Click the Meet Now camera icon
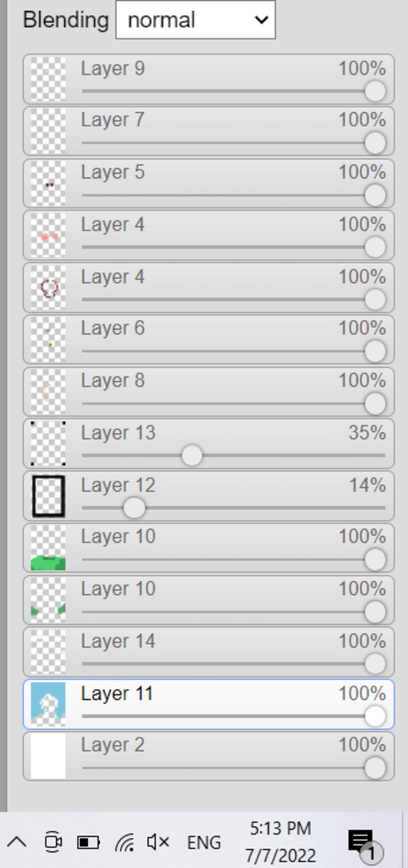This screenshot has height=868, width=408. [x=53, y=842]
